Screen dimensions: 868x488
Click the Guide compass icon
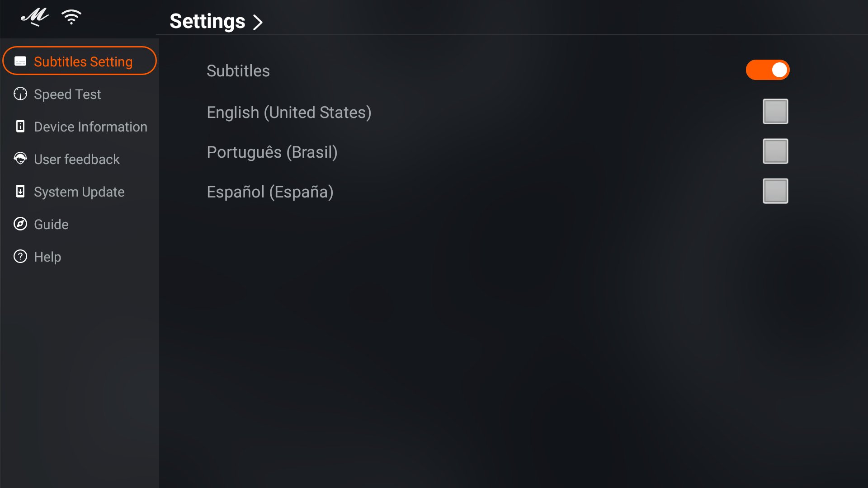[20, 224]
